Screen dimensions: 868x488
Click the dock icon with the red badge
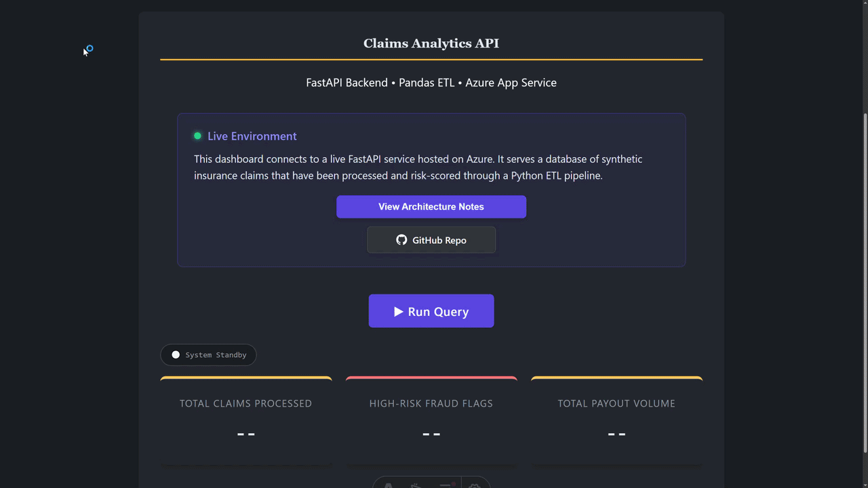pos(445,485)
